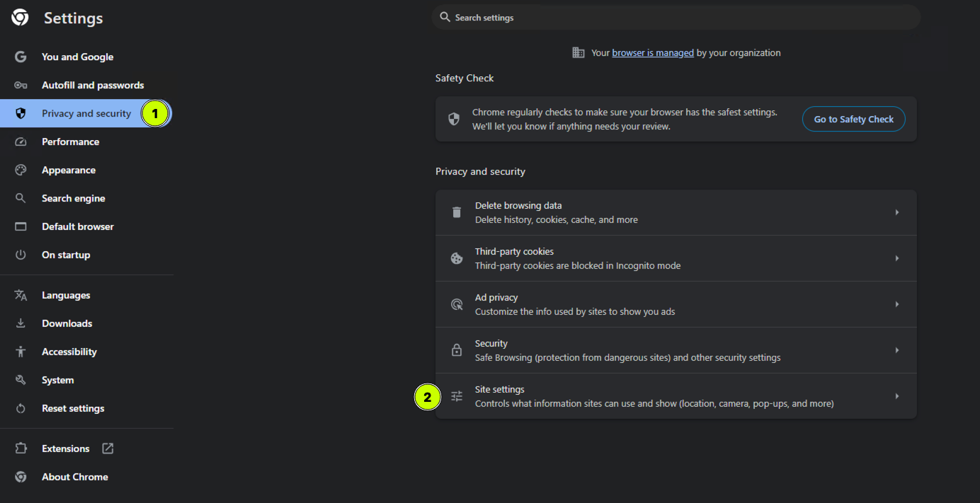
Task: Click the external-link icon next to Extensions
Action: pos(108,449)
